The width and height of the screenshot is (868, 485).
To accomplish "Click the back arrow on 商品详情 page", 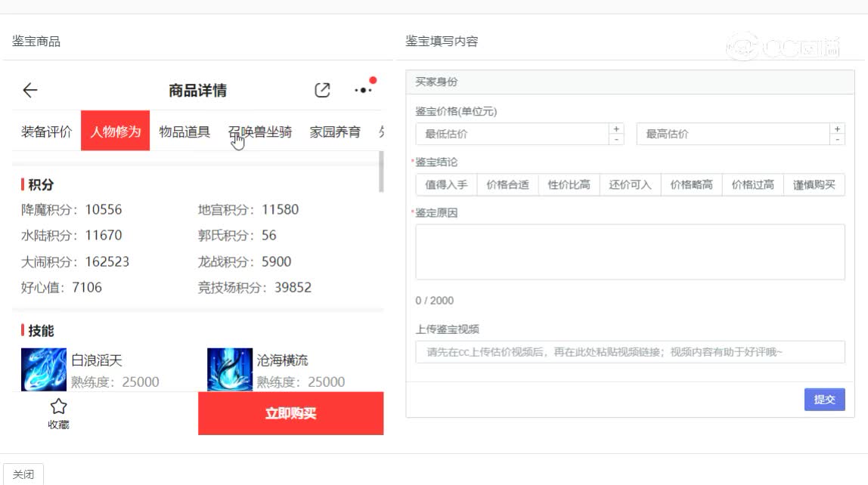I will coord(29,90).
